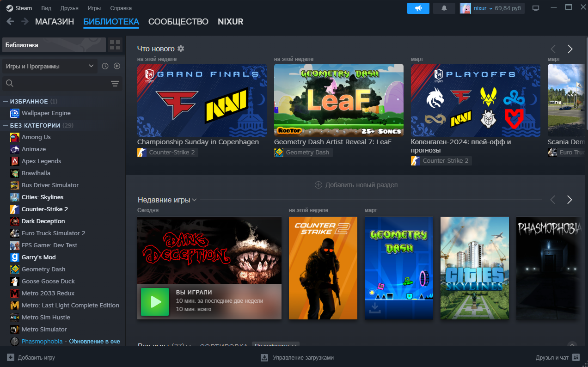Click the library search magnifier icon
The width and height of the screenshot is (588, 367).
click(10, 84)
